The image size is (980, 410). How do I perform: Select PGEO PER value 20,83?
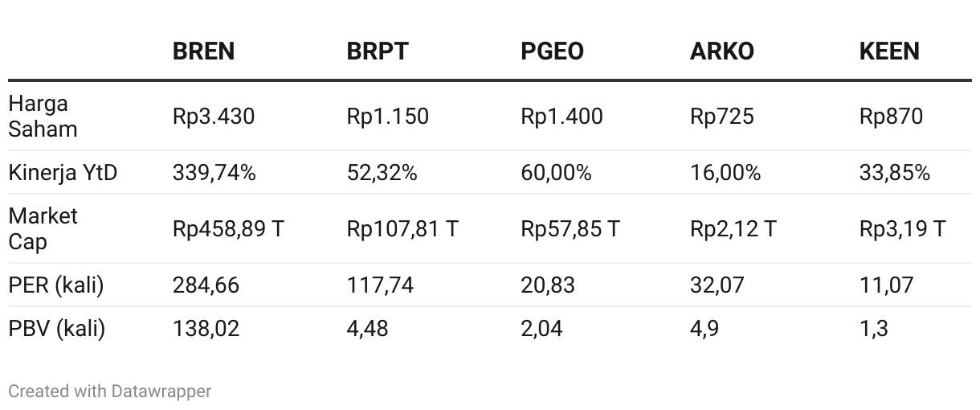pos(547,285)
